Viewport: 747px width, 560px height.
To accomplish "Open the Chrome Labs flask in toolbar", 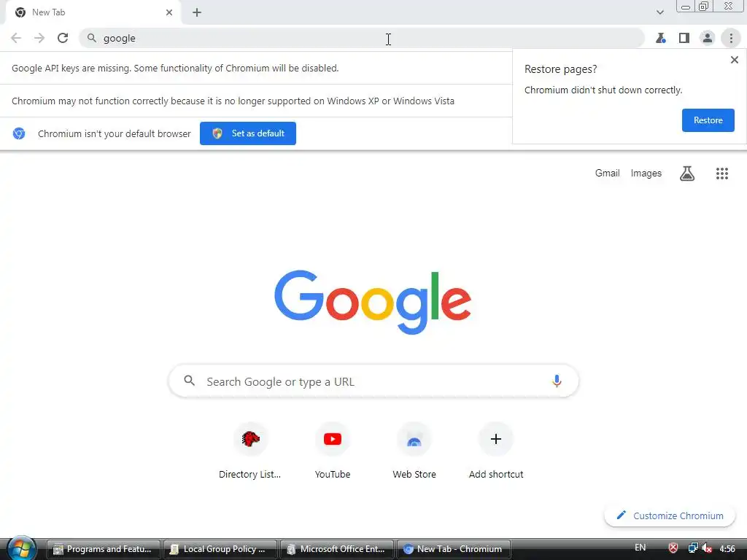I will click(x=661, y=38).
